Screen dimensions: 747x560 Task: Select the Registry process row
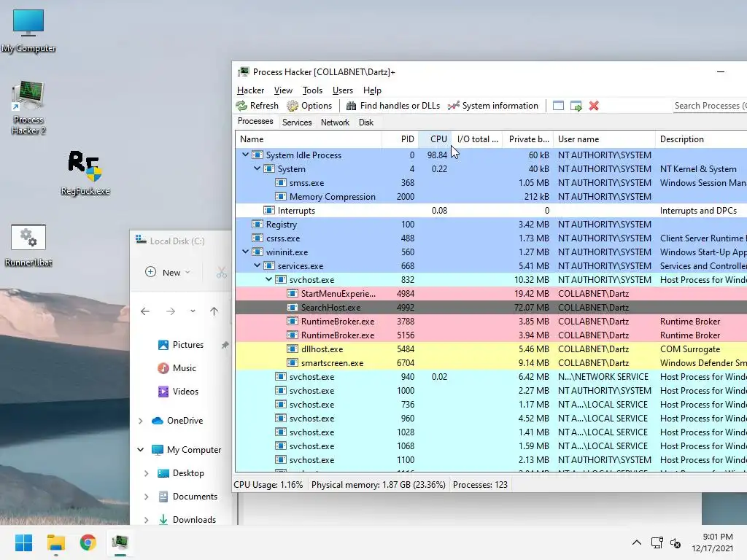[x=491, y=225]
